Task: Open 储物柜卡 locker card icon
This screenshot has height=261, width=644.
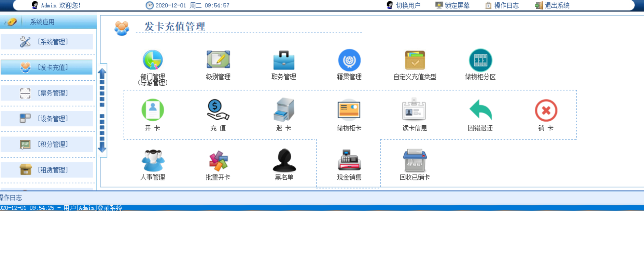Action: coord(349,110)
